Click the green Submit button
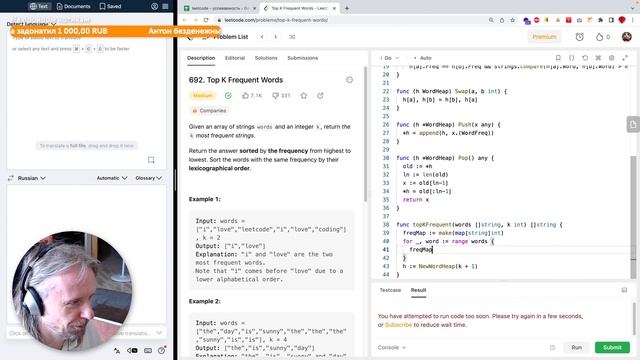Screen dimensions: 640x360 coord(612,347)
